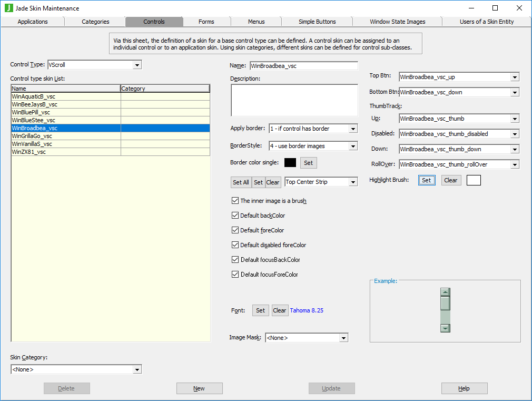Switch to the Forms tab

(x=206, y=22)
